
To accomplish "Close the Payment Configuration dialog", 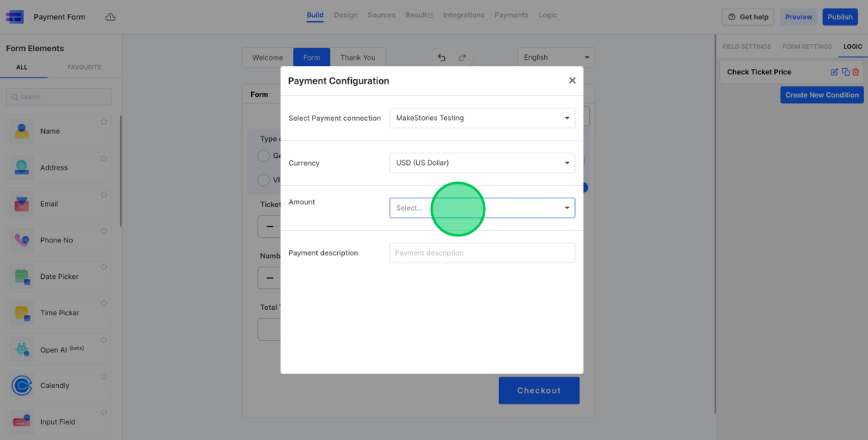I will pos(572,81).
